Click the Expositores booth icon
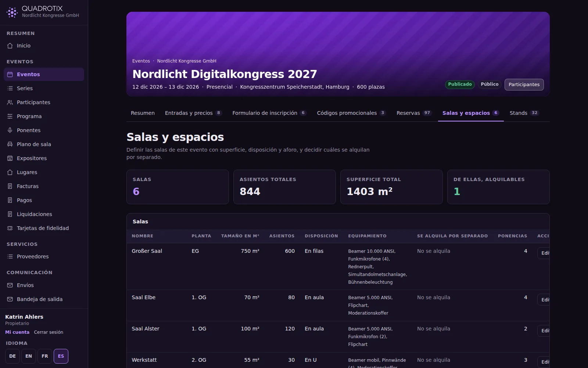The image size is (588, 368). click(10, 158)
